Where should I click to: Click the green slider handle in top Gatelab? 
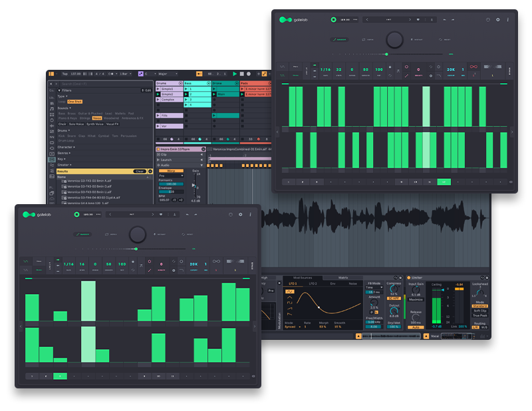tap(386, 55)
